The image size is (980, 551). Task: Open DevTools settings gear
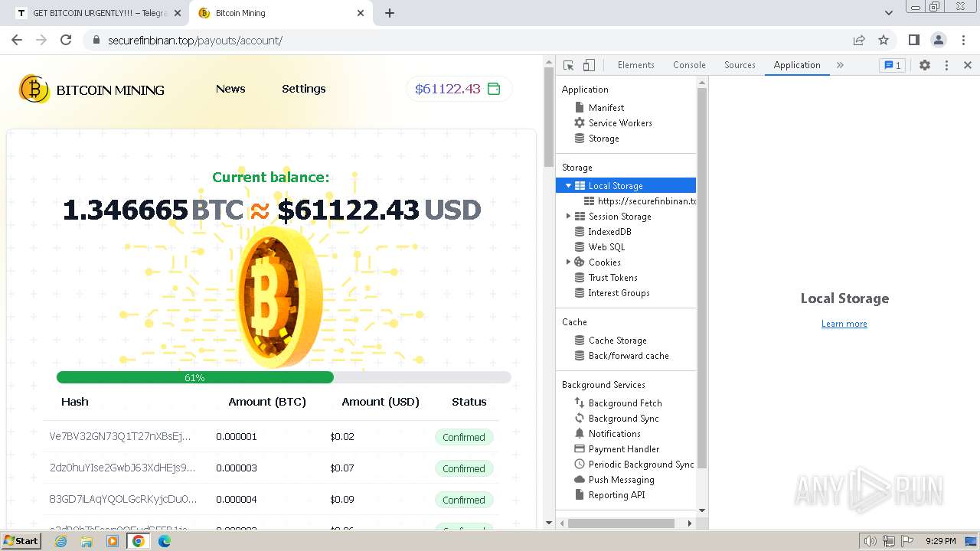click(x=925, y=65)
